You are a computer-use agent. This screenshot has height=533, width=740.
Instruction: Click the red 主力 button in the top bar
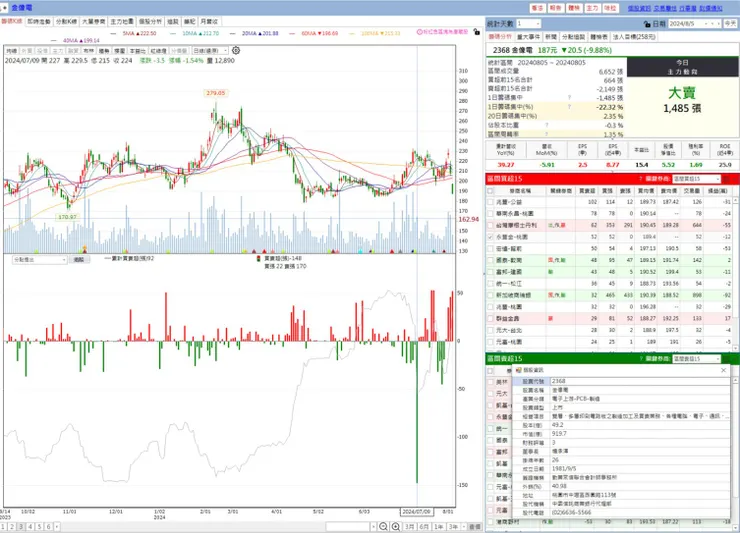click(592, 8)
